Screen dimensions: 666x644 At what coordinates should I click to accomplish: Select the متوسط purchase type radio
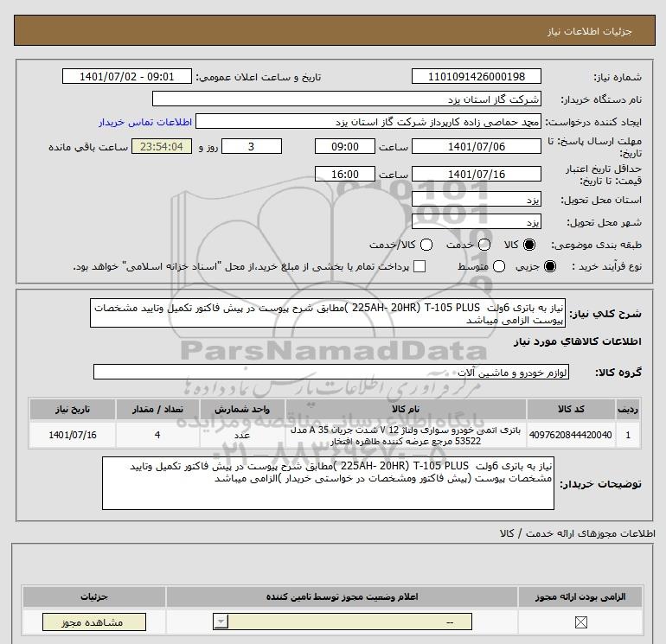pyautogui.click(x=499, y=266)
